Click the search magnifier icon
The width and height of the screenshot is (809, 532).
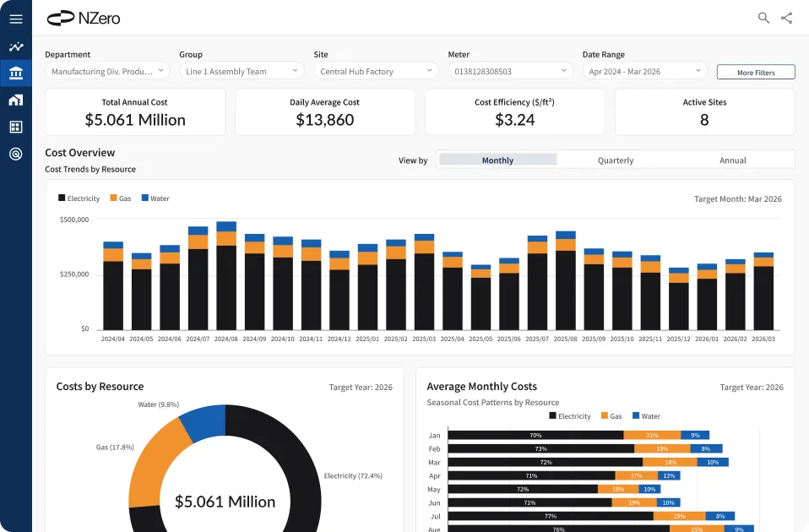point(763,18)
